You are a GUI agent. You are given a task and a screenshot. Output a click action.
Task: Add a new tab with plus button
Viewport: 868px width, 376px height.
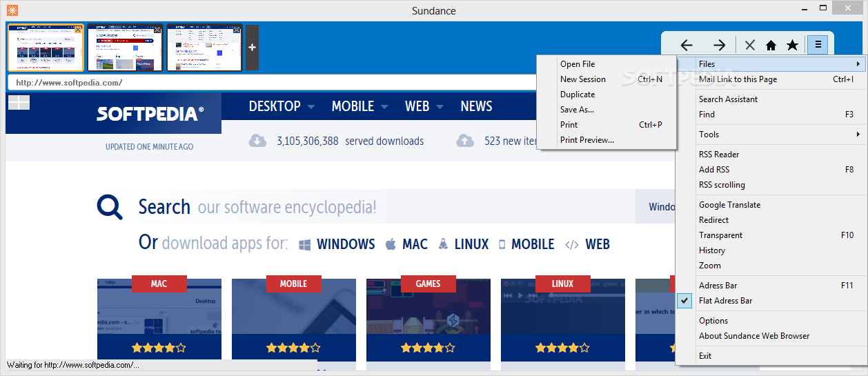(x=252, y=47)
